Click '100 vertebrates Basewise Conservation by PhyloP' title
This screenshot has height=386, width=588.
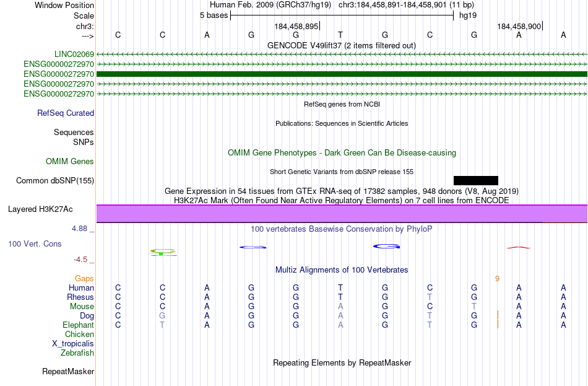(342, 229)
